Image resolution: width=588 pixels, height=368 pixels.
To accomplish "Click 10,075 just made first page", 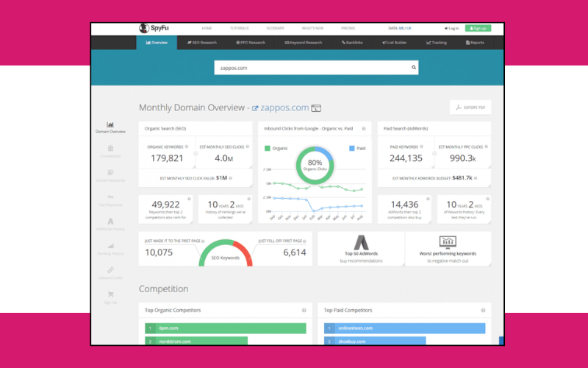I will pyautogui.click(x=159, y=252).
